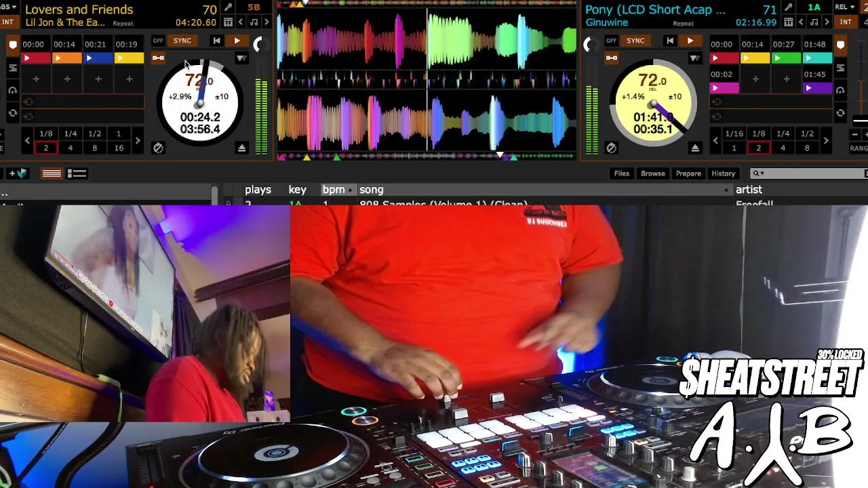This screenshot has width=868, height=488.
Task: Show smaller loop sizes on Pony deck
Action: tap(715, 141)
